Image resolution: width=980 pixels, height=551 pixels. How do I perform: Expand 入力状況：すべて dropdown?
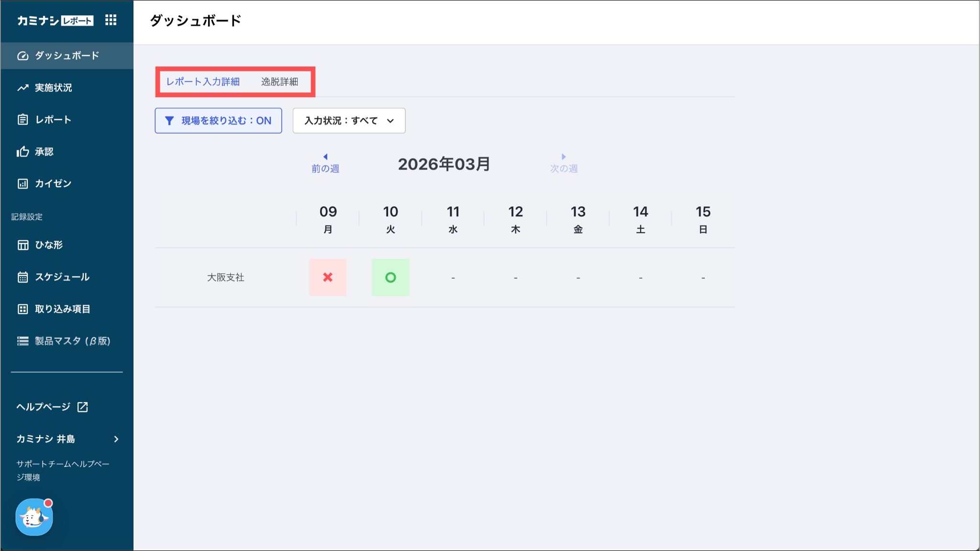349,121
